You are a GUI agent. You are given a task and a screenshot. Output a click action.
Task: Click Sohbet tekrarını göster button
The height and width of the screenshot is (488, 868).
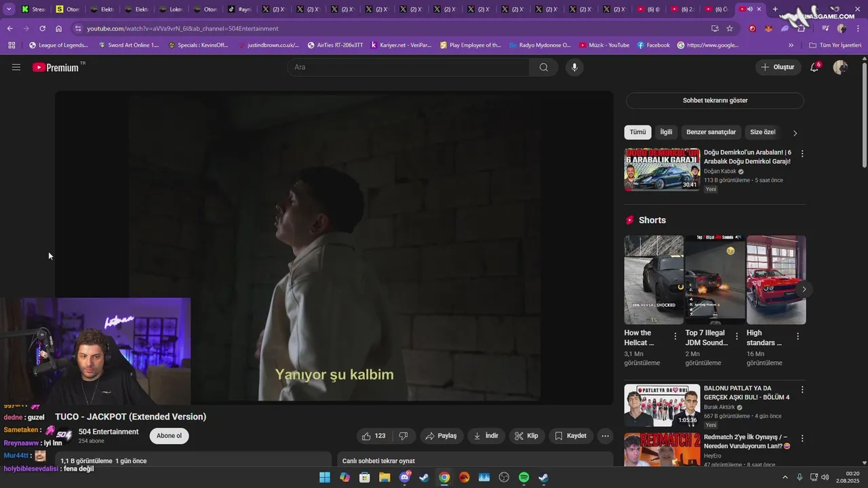point(715,100)
